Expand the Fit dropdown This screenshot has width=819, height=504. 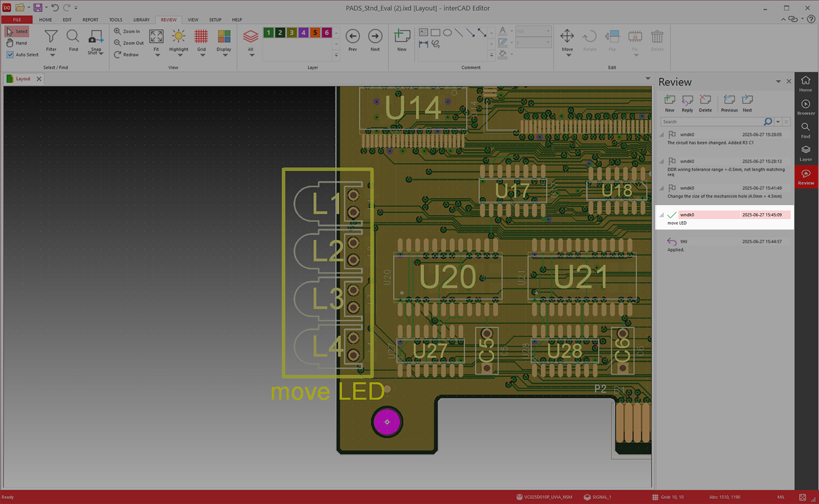tap(156, 55)
